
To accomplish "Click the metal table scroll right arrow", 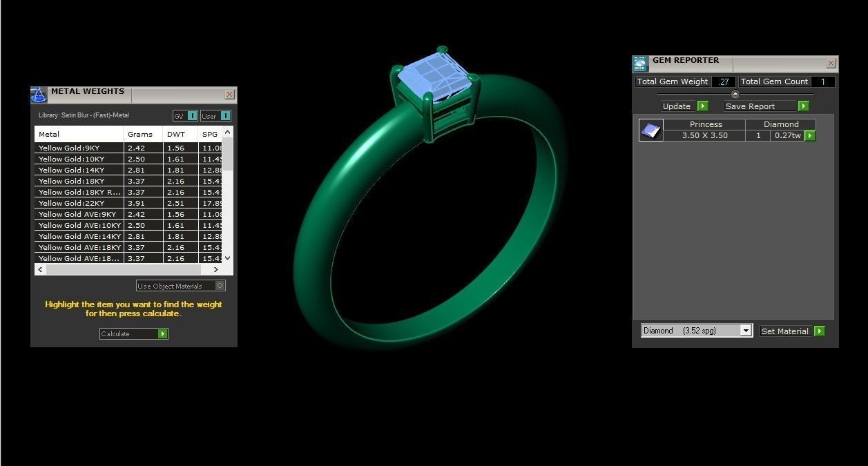I will [216, 269].
